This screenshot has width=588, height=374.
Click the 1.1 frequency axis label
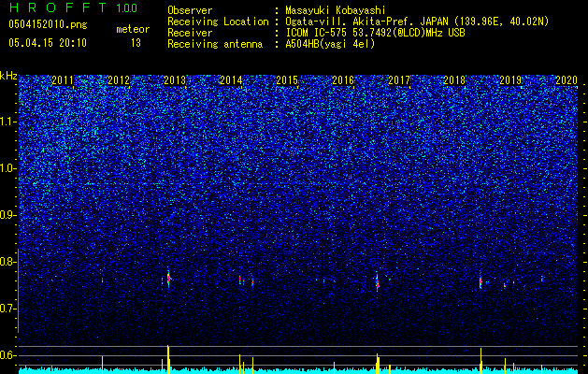[8, 122]
